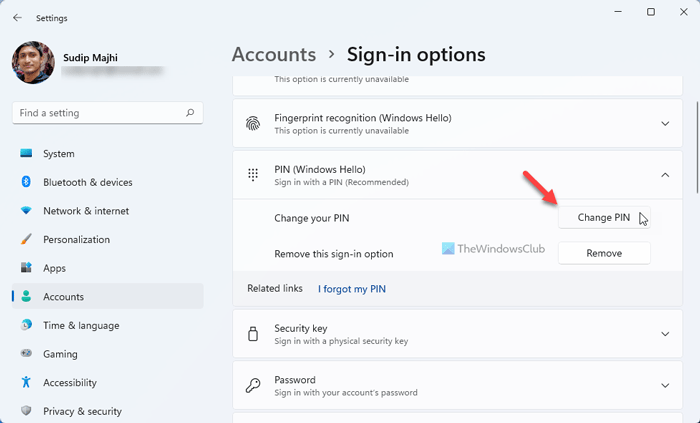This screenshot has width=700, height=423.
Task: Click the Change PIN button
Action: (603, 218)
